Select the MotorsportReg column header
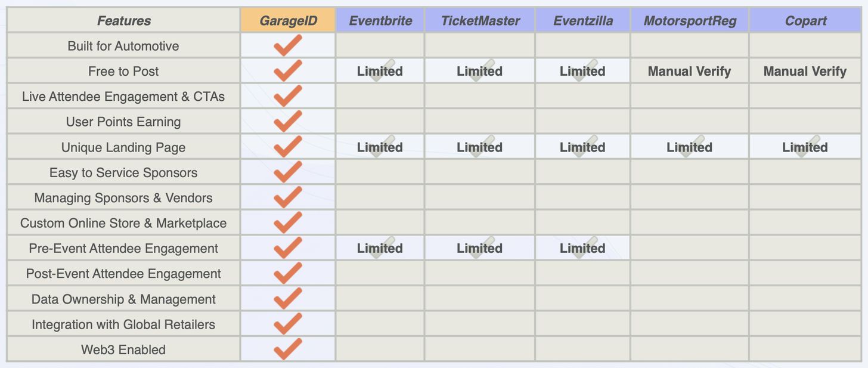This screenshot has height=368, width=868. pos(690,21)
